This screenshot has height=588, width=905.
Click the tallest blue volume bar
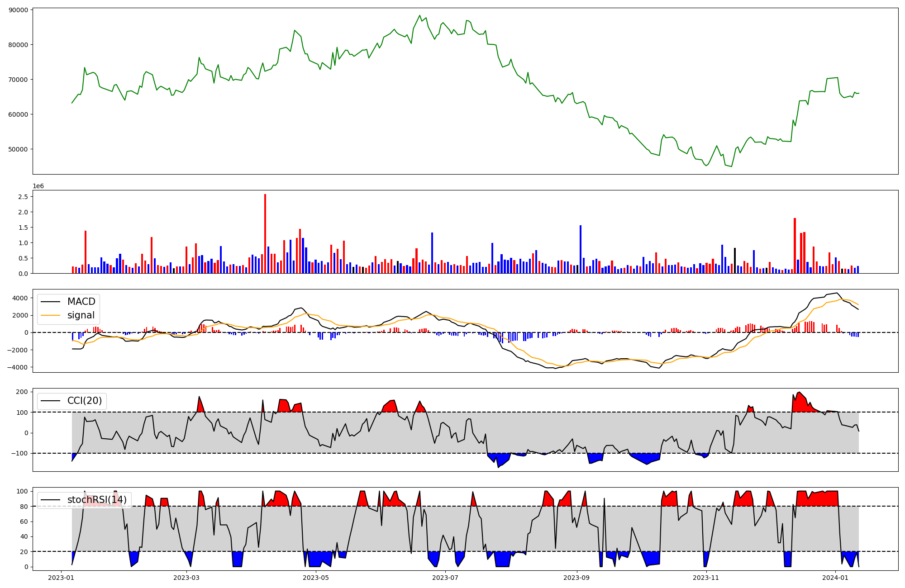pyautogui.click(x=581, y=249)
